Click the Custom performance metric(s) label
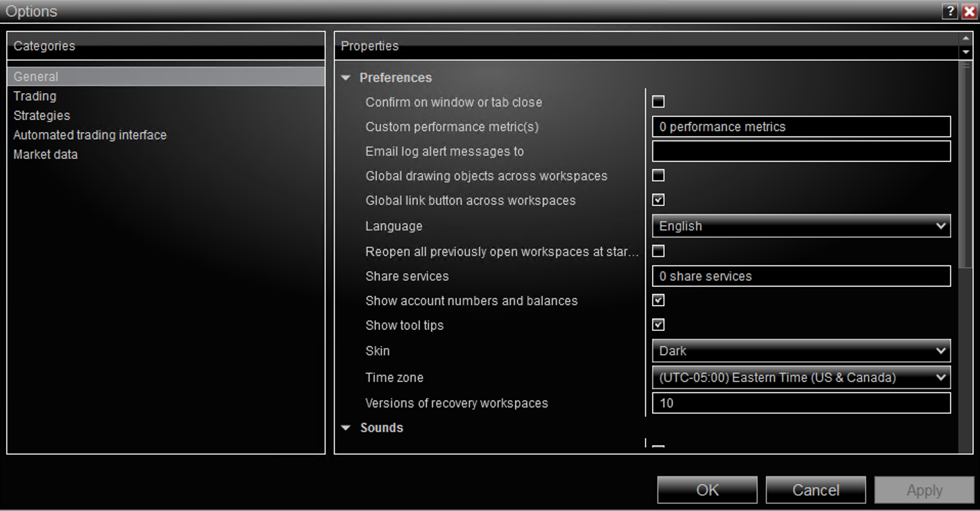The height and width of the screenshot is (511, 980). 452,126
